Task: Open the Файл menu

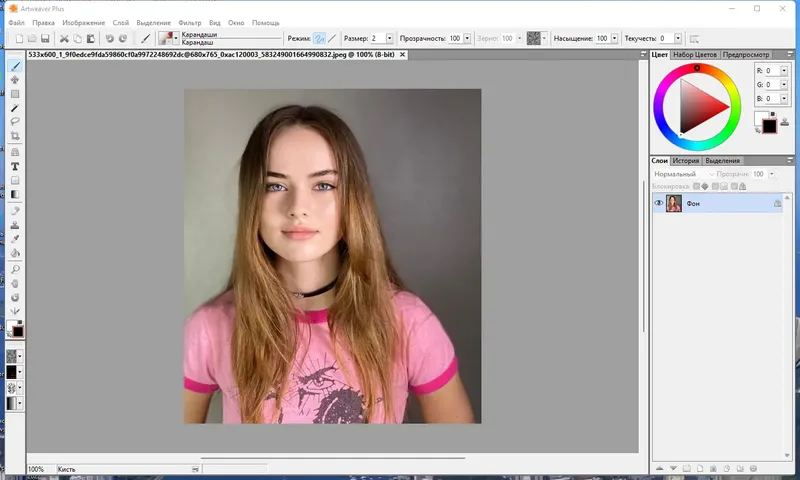Action: tap(16, 23)
